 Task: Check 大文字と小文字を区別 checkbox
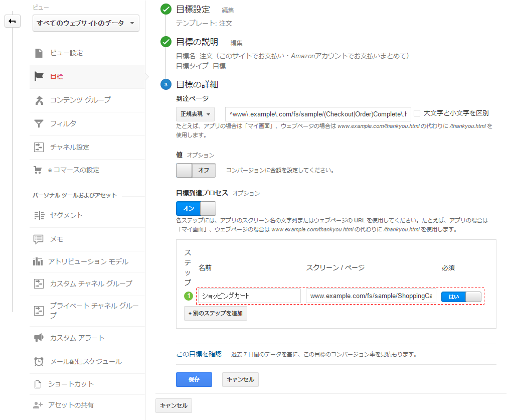pyautogui.click(x=417, y=113)
